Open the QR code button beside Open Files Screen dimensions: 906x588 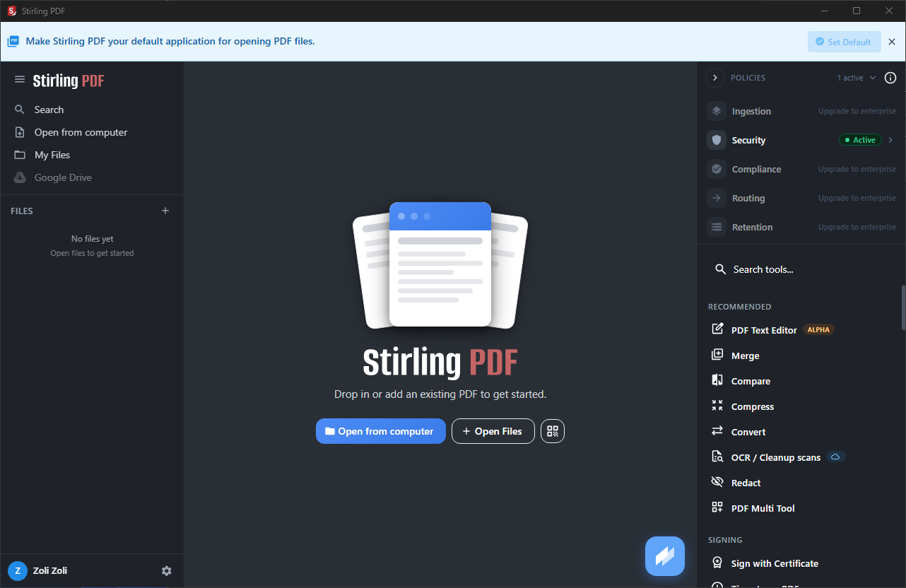pyautogui.click(x=553, y=431)
